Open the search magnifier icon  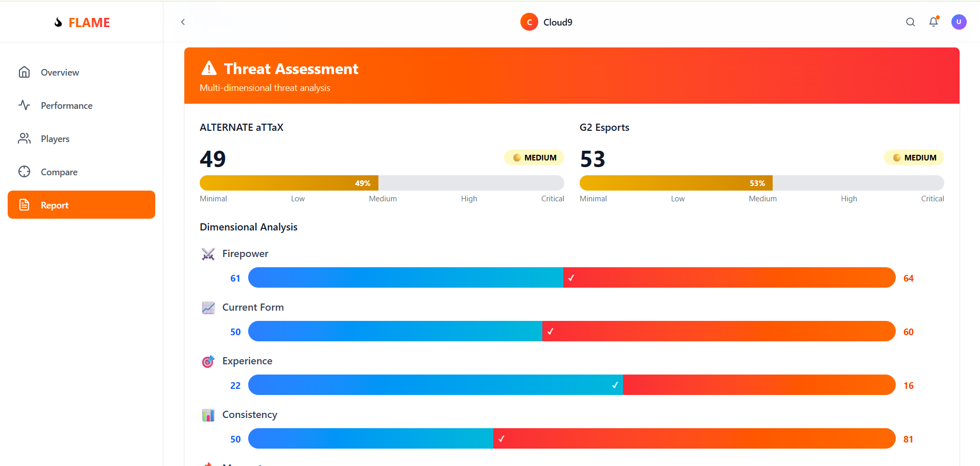[x=910, y=22]
